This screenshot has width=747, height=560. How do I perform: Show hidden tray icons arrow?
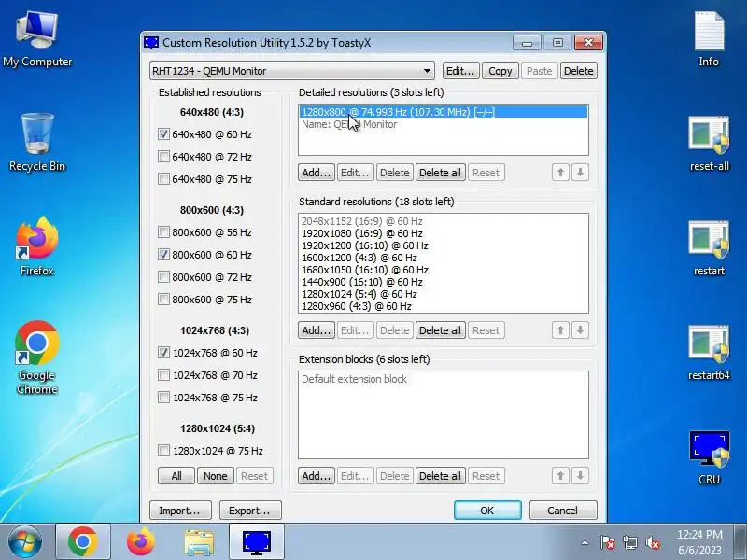[x=585, y=542]
